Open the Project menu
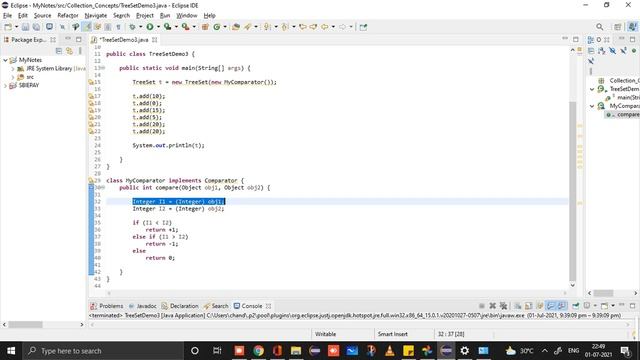This screenshot has width=640, height=360. click(x=144, y=16)
